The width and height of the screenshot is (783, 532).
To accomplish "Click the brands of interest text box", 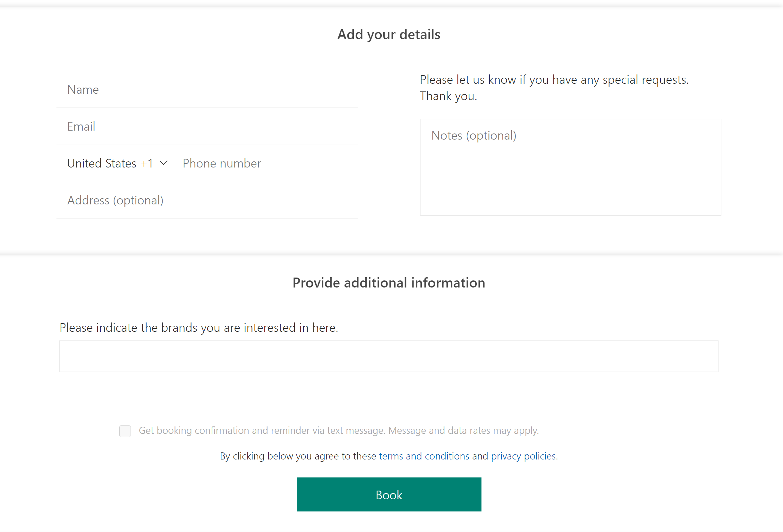I will (x=389, y=356).
